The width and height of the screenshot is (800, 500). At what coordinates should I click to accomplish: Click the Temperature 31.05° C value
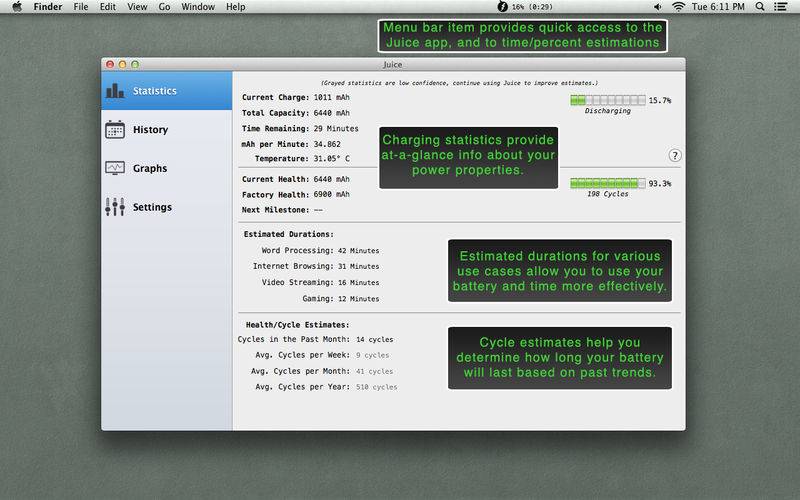pyautogui.click(x=332, y=159)
